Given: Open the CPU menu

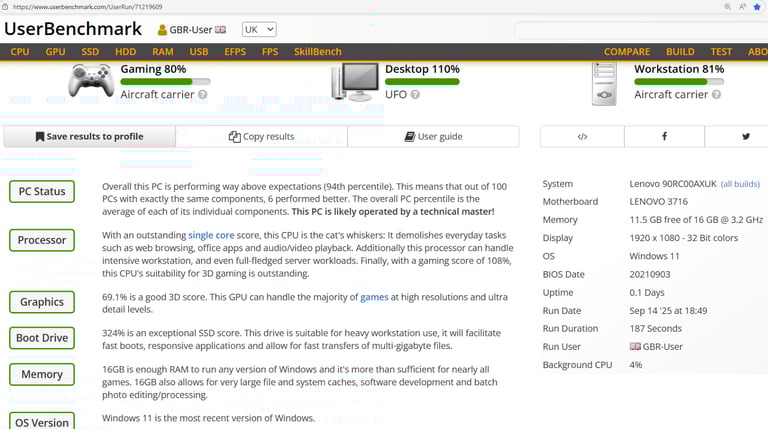Looking at the screenshot, I should (20, 52).
